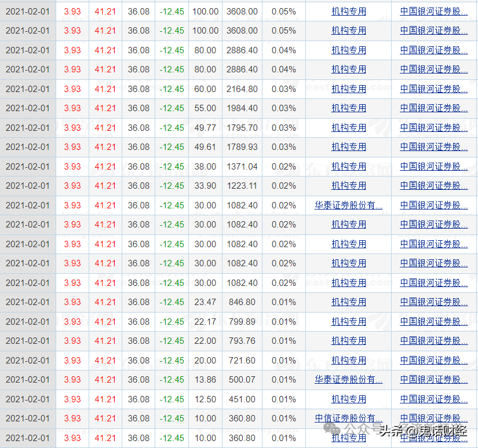Select the -12.45 discount cell in the 49.77 row
Image resolution: width=478 pixels, height=448 pixels.
(x=172, y=127)
